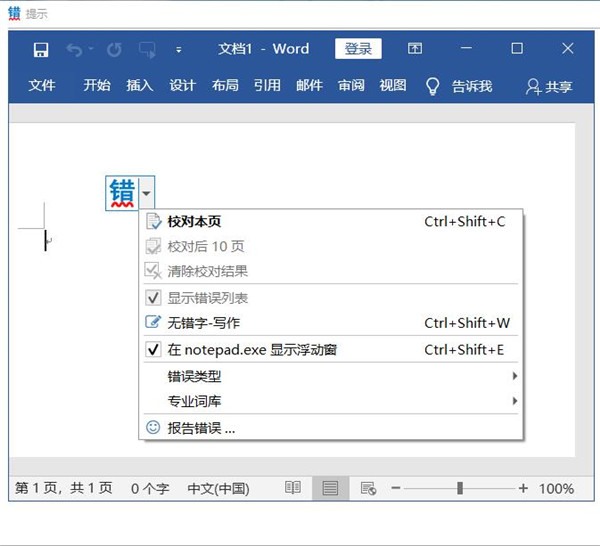Open the 文件 tab
The image size is (600, 546).
pyautogui.click(x=42, y=85)
